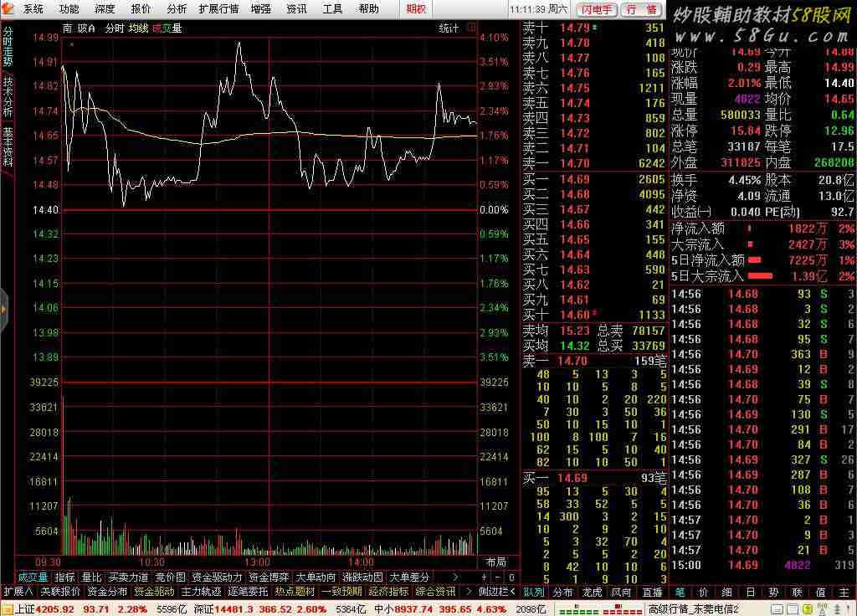The image size is (857, 616).
Task: Click the 0 button next to minus
Action: [x=511, y=577]
